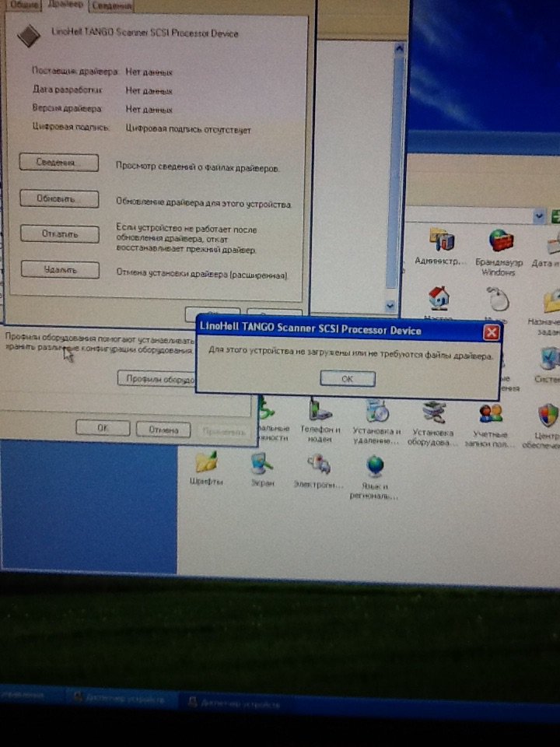The image size is (560, 747).
Task: Open the Мышь mouse settings icon
Action: 497,305
